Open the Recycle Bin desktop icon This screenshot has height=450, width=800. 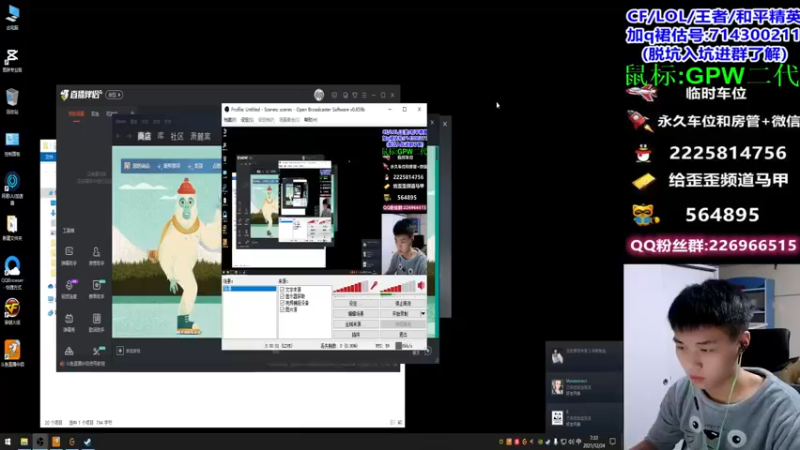[x=12, y=101]
